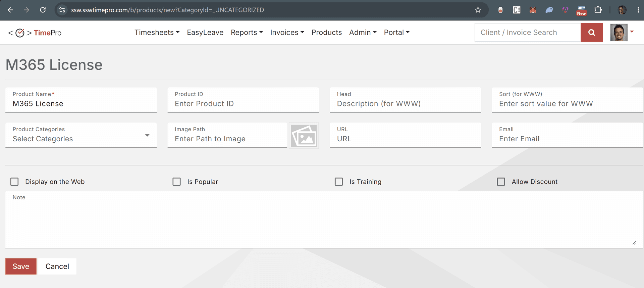Navigate to Products page

click(x=327, y=33)
